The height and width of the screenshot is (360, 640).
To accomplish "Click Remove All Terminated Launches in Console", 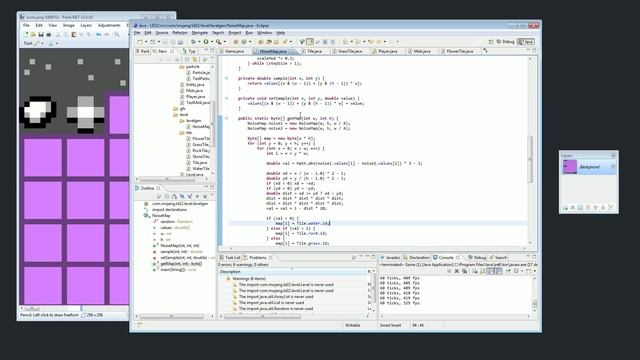I will pyautogui.click(x=465, y=271).
